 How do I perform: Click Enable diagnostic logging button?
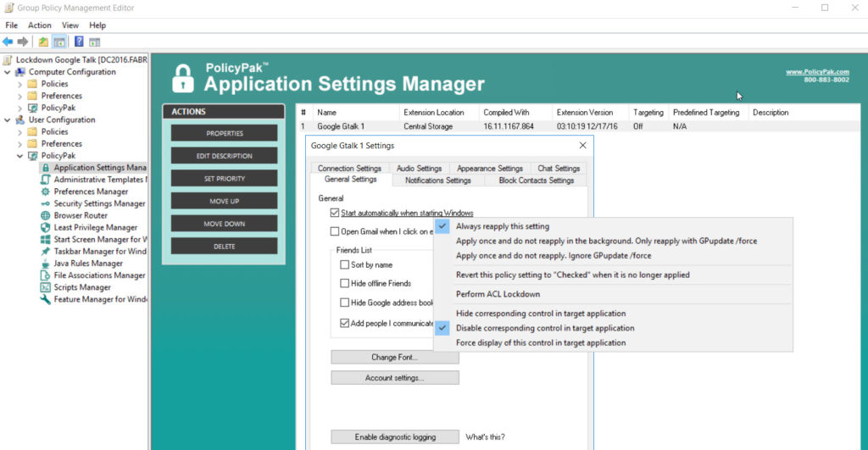[x=395, y=436]
